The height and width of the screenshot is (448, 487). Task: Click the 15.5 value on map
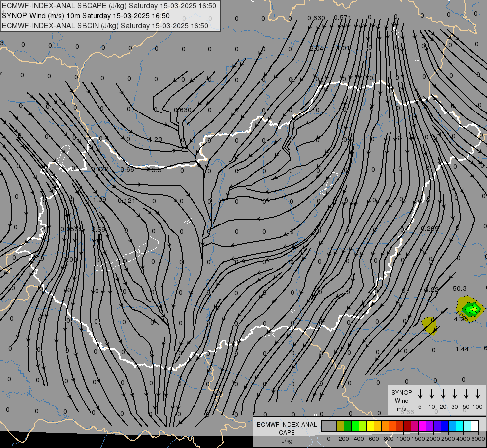pyautogui.click(x=155, y=170)
